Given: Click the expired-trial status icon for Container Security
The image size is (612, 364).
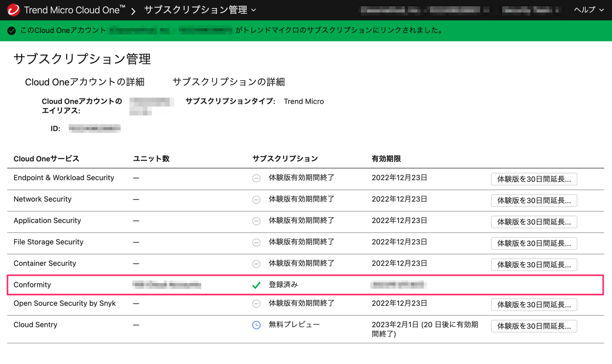Looking at the screenshot, I should [x=256, y=264].
